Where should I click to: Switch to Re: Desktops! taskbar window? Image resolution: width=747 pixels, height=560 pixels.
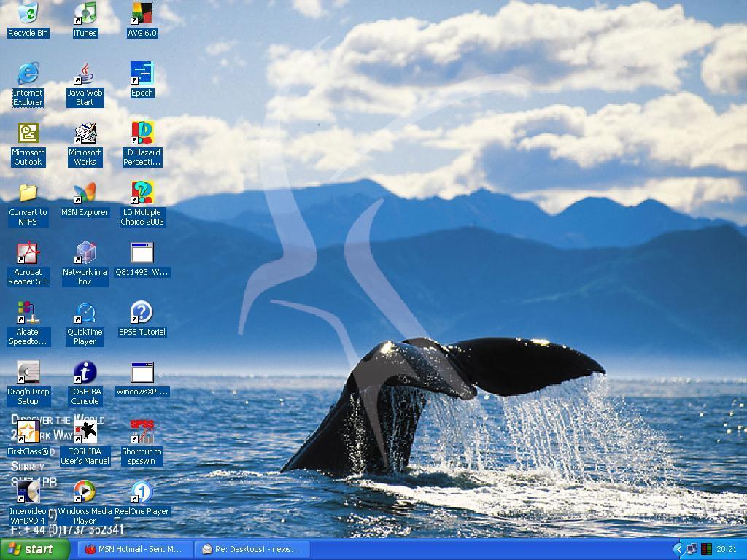252,549
